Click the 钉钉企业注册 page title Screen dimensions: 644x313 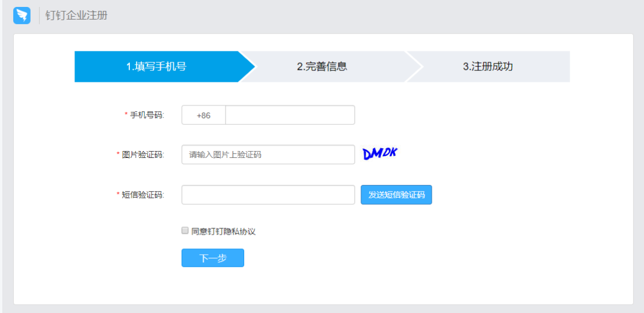76,16
